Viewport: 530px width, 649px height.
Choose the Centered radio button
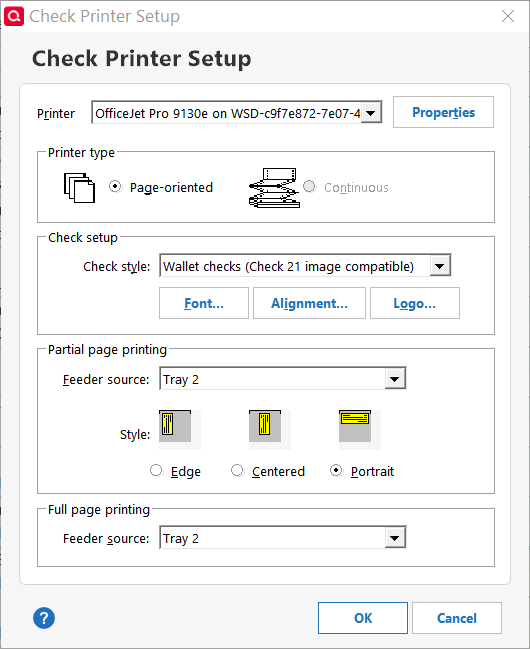point(237,471)
